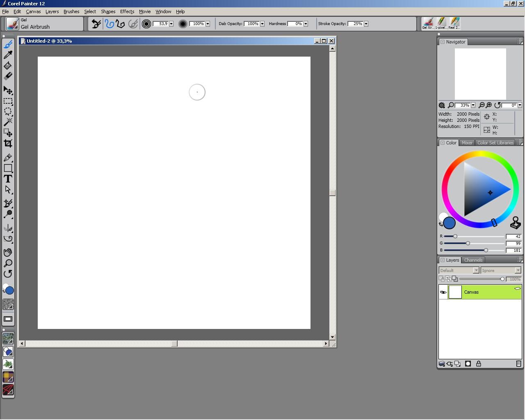525x420 pixels.
Task: Select the Grabber hand tool
Action: 8,252
